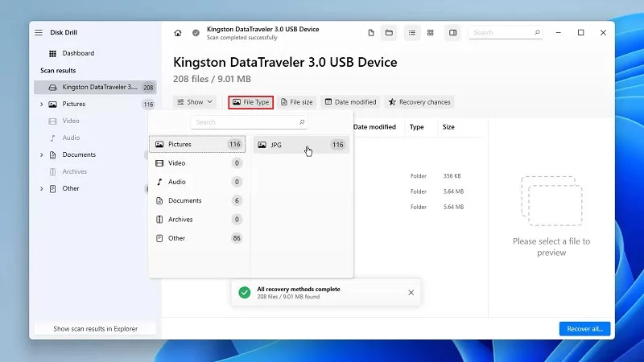Select grid view layout icon
The image size is (644, 362).
click(431, 33)
